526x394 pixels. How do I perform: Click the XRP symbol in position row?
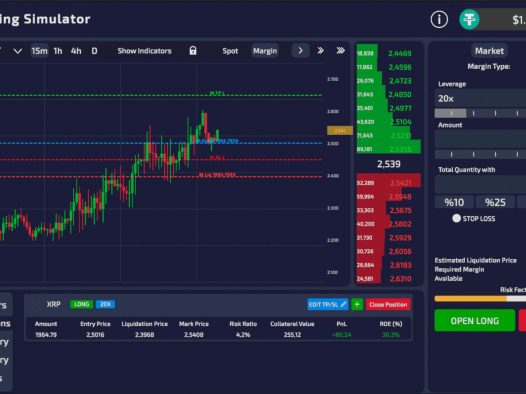click(53, 304)
